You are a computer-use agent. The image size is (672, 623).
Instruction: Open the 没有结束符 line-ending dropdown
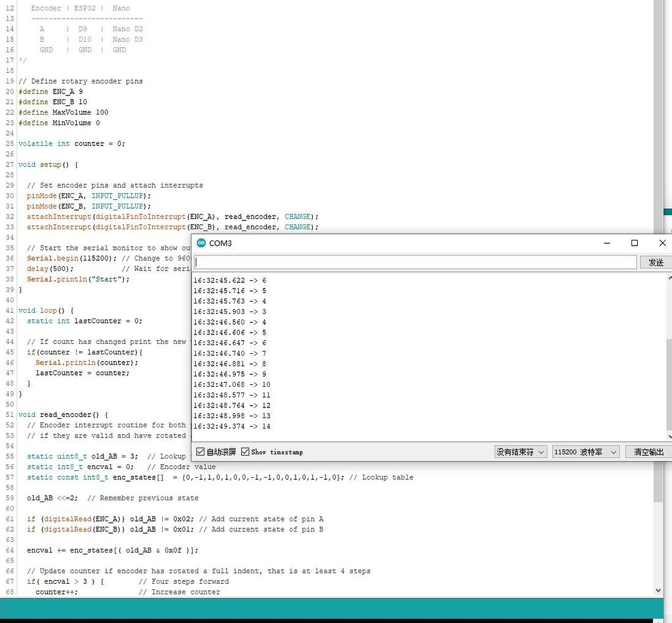pyautogui.click(x=521, y=452)
